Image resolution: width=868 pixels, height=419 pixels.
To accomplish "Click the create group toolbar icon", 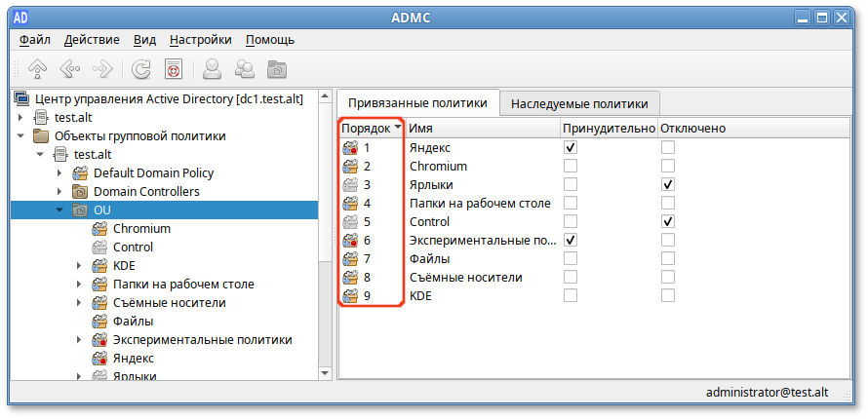I will click(x=244, y=69).
